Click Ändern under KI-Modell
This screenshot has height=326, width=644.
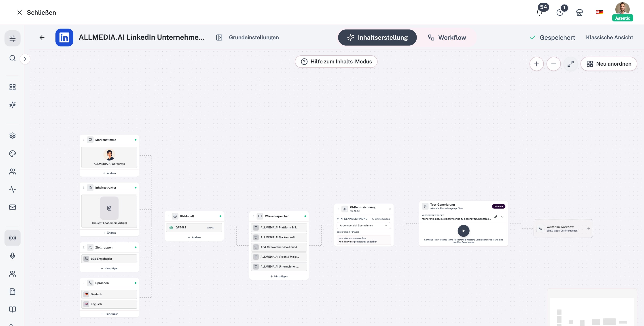click(194, 237)
